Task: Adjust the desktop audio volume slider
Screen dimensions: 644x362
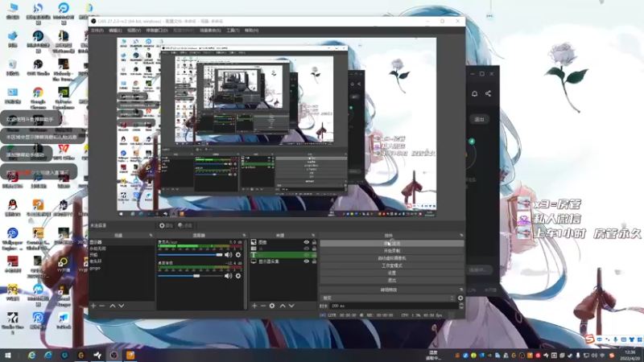Action: pyautogui.click(x=190, y=276)
